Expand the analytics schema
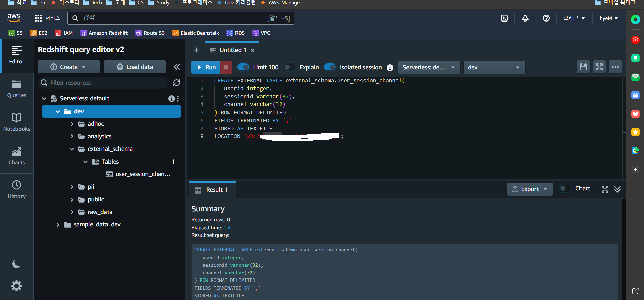Screen dimensions: 644x300 [72, 136]
